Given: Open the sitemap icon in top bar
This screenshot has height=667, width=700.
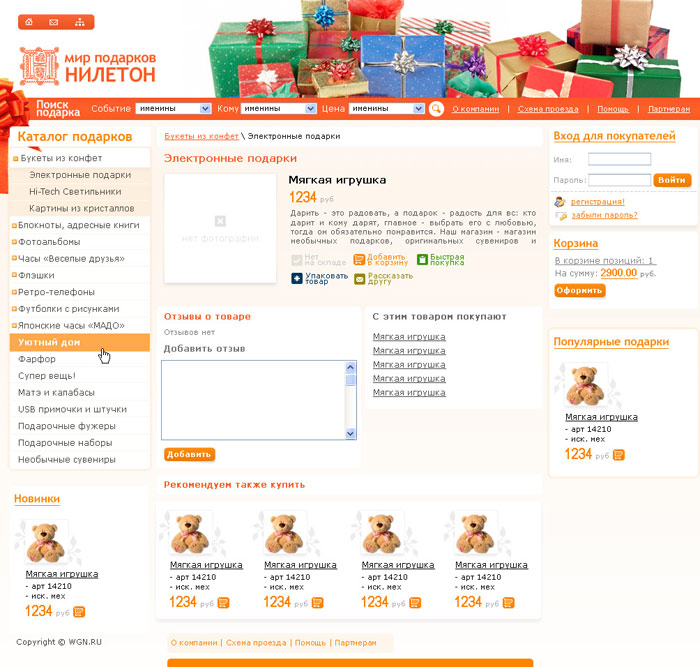Looking at the screenshot, I should (x=79, y=22).
